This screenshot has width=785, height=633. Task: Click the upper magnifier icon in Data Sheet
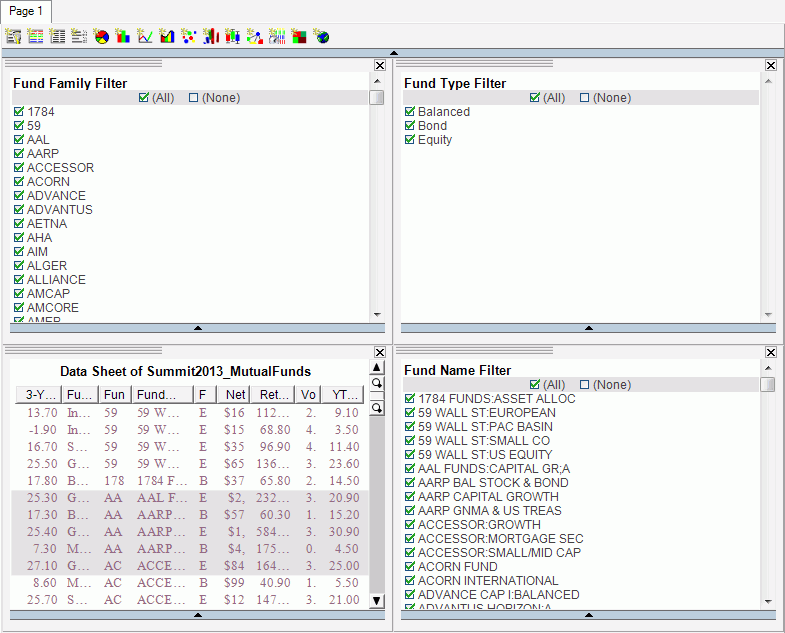376,384
